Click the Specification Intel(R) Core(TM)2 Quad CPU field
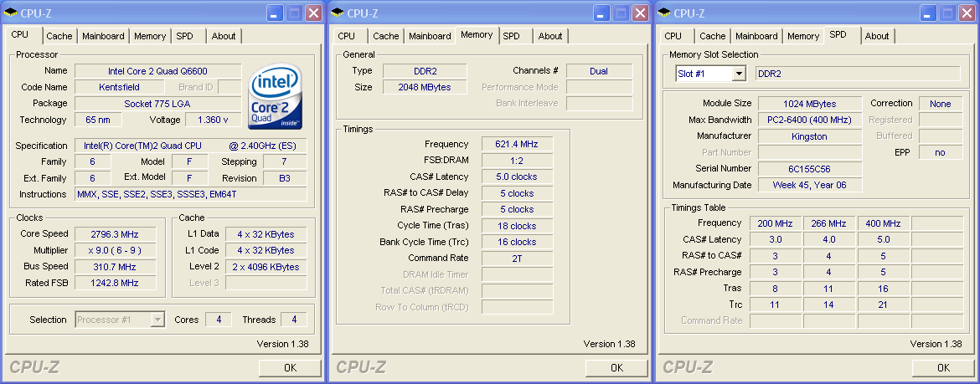980x384 pixels. [191, 146]
